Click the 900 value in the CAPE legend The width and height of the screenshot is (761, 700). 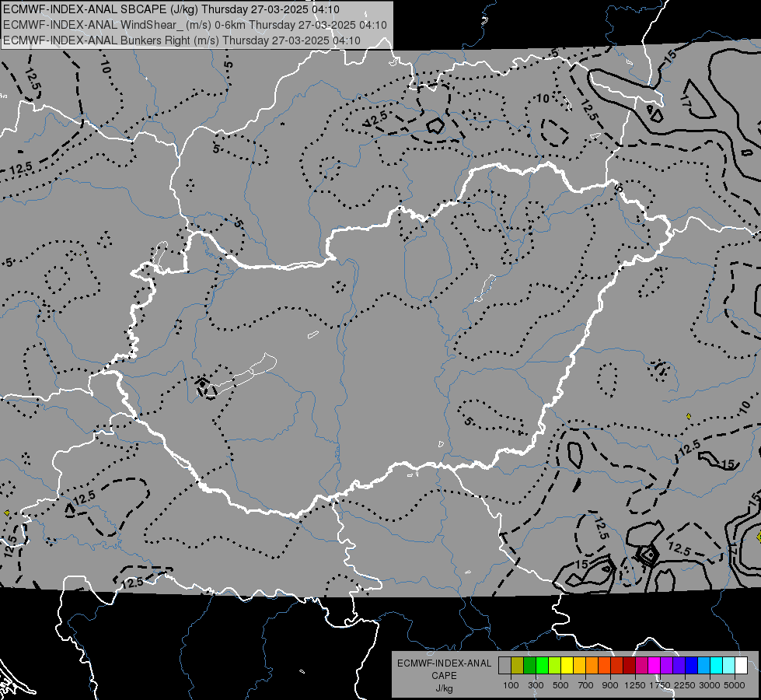point(610,685)
